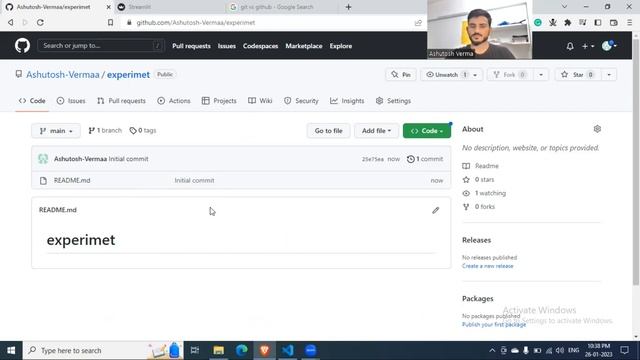
Task: Focus the Search or jump to field
Action: tap(101, 46)
